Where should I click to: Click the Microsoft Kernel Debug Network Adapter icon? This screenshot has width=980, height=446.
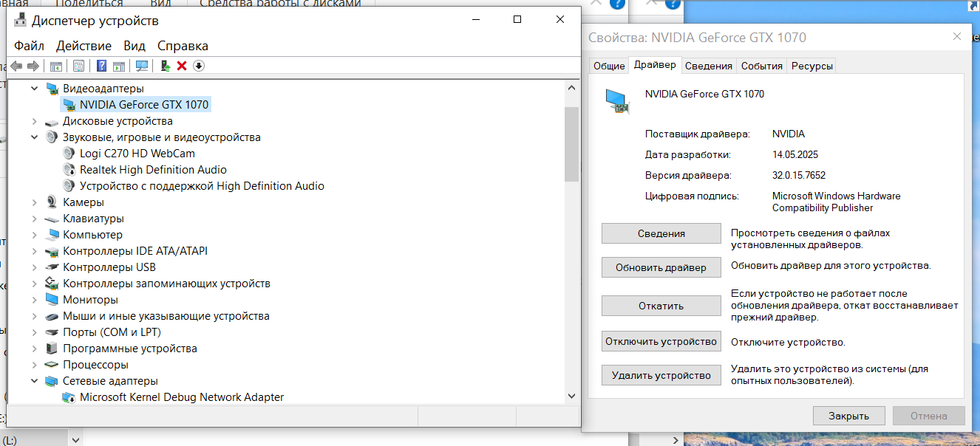click(69, 397)
